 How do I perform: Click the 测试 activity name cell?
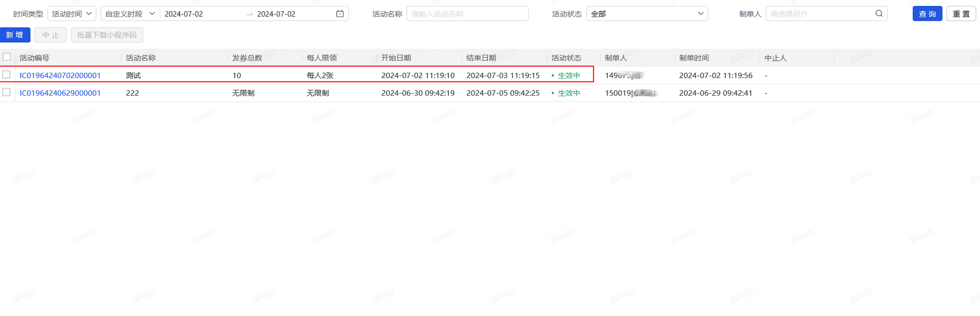[133, 75]
